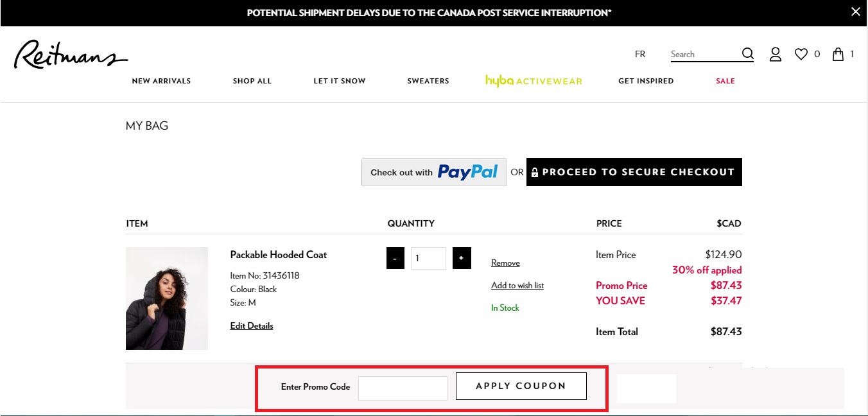868x416 pixels.
Task: Open wishlist via the heart icon
Action: click(801, 55)
